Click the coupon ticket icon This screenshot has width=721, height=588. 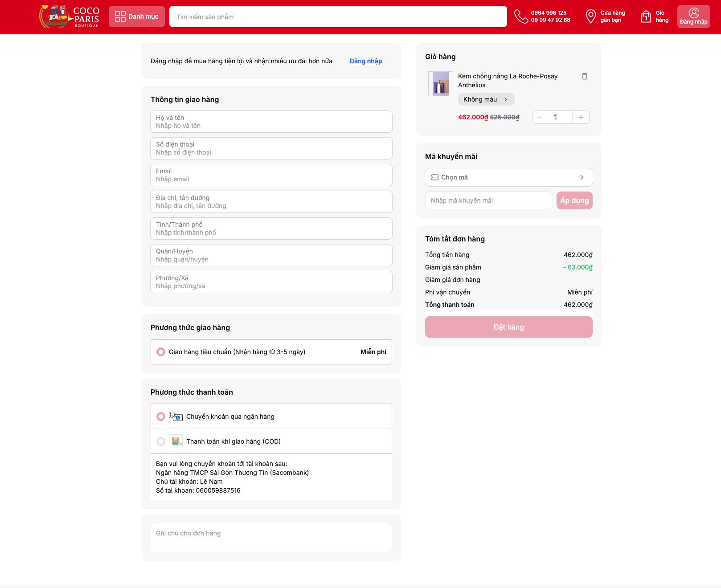(x=435, y=177)
